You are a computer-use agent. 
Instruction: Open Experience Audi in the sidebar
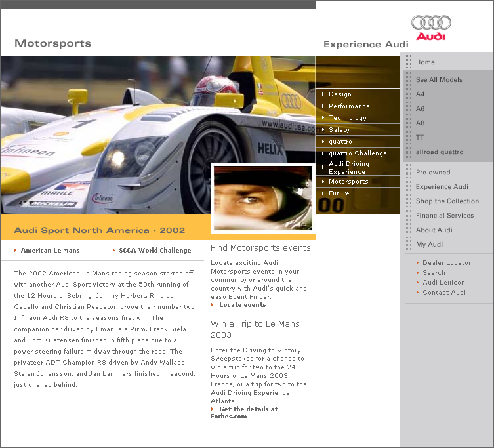pyautogui.click(x=442, y=186)
